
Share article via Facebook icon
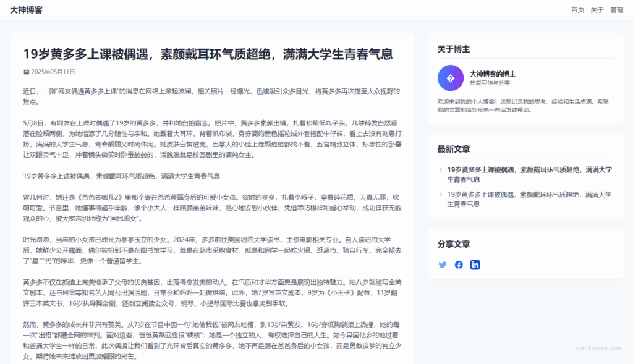click(x=459, y=265)
